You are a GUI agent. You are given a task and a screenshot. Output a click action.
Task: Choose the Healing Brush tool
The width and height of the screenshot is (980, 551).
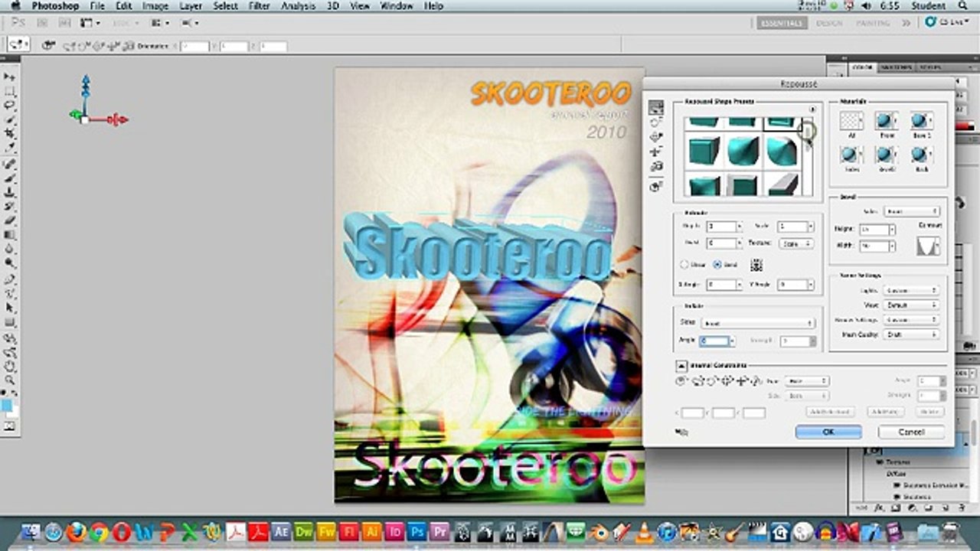(x=10, y=164)
